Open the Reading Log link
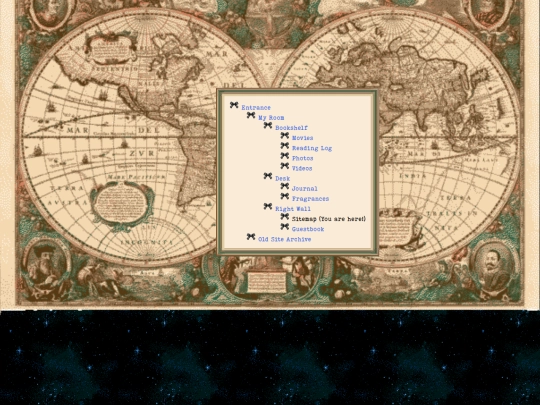 coord(312,148)
